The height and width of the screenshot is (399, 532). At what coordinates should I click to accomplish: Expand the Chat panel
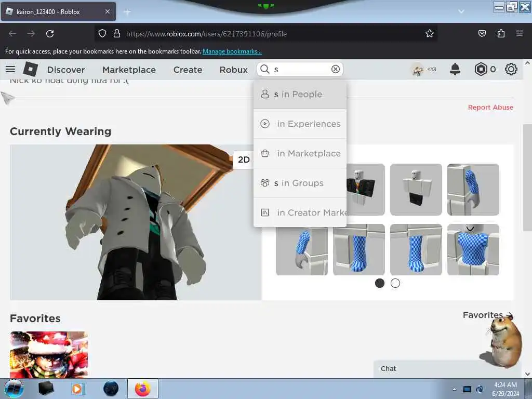pos(447,369)
